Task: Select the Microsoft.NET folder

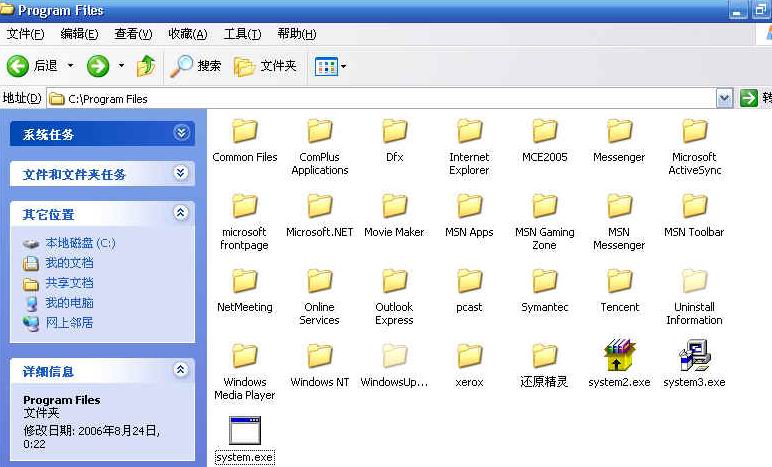Action: click(x=320, y=216)
